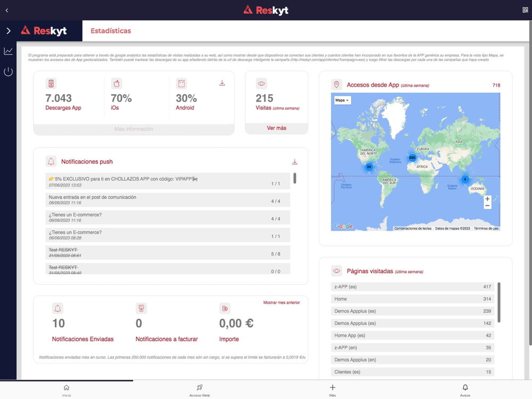This screenshot has width=532, height=399.
Task: Download app downloads statistics
Action: [x=222, y=83]
